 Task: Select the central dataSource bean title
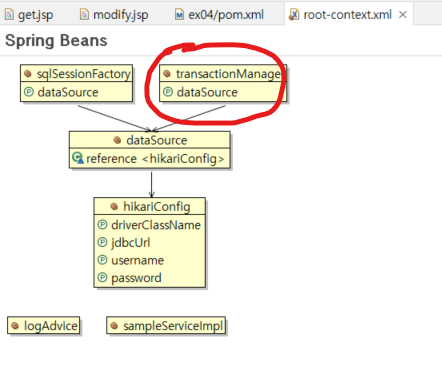pyautogui.click(x=150, y=140)
